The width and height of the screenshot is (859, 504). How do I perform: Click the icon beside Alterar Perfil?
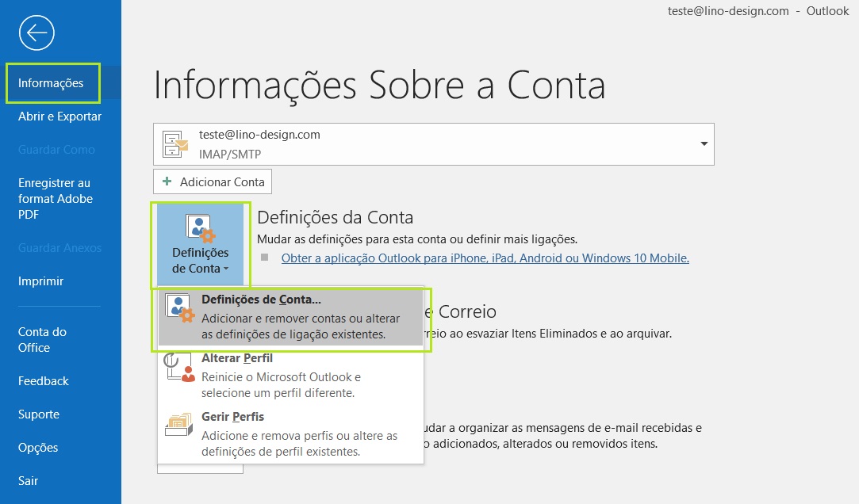tap(180, 367)
